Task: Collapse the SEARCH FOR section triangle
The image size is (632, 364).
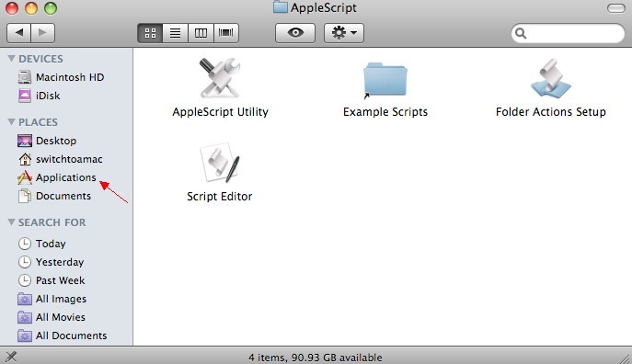Action: point(11,222)
